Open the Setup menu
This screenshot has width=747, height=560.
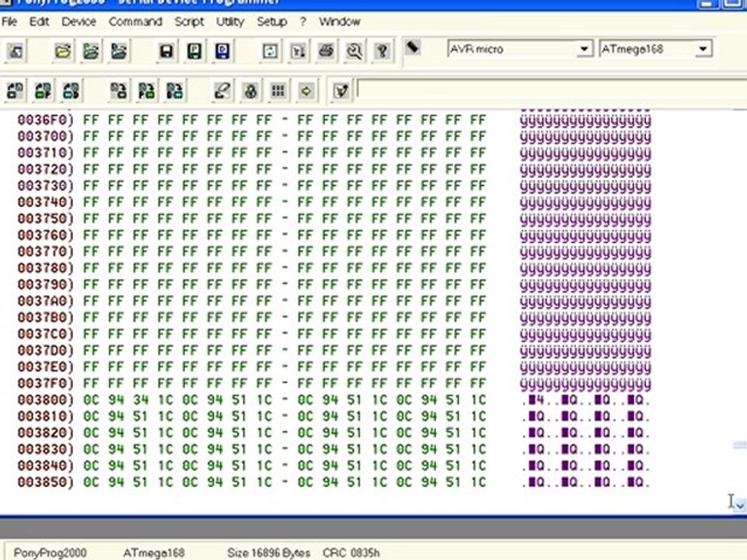point(272,22)
